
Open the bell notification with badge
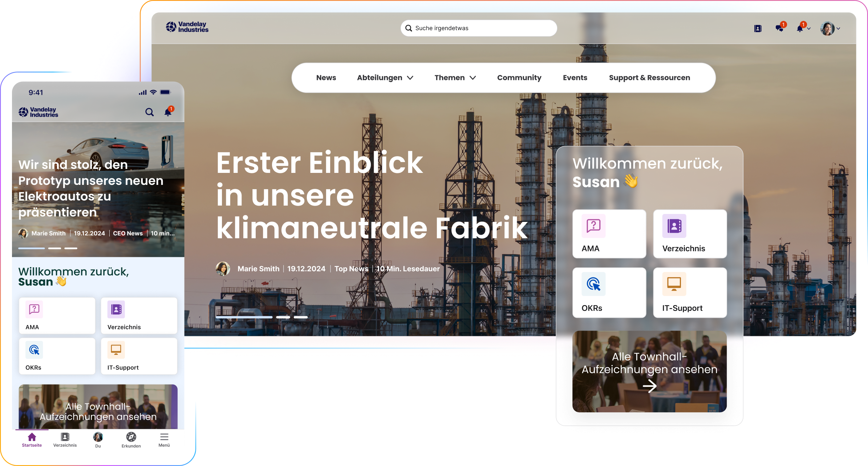(x=800, y=28)
